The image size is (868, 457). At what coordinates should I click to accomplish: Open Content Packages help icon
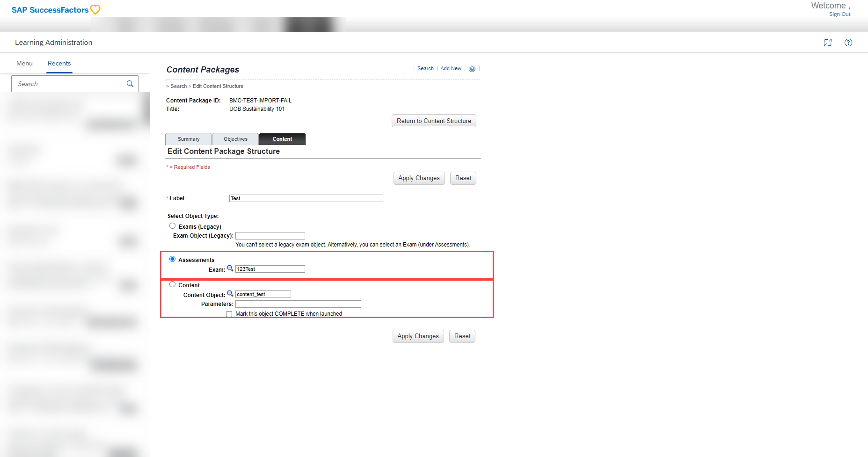[x=472, y=69]
